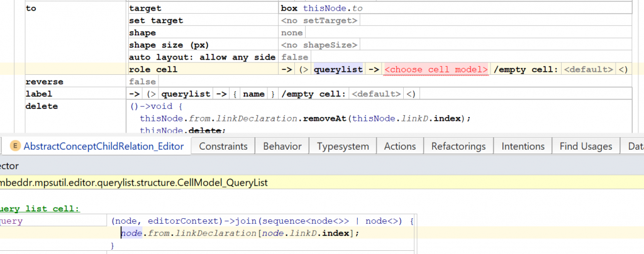Click the closing brace of the query function
644x254 pixels.
tap(113, 246)
